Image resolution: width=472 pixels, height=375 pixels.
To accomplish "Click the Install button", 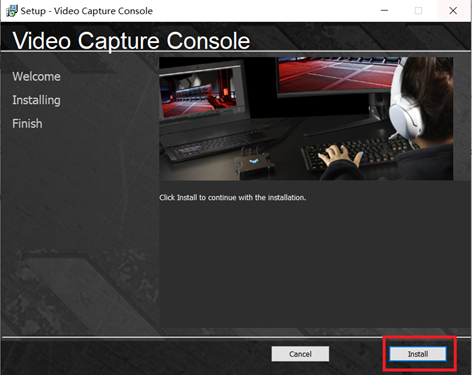I will point(418,354).
